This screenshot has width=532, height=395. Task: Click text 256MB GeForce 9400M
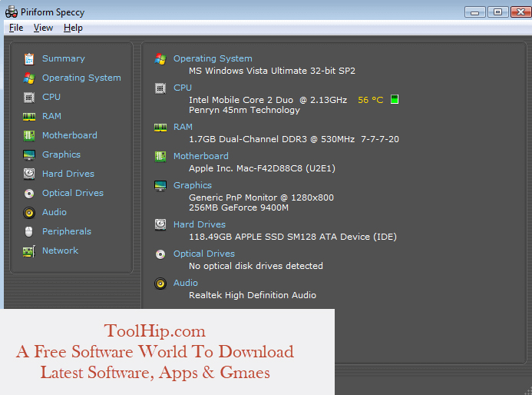239,207
